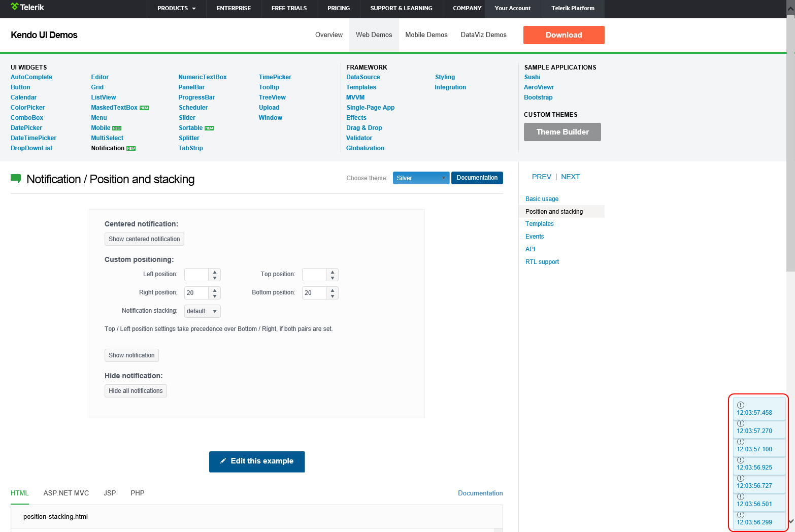
Task: Select the HTML code tab
Action: 20,493
